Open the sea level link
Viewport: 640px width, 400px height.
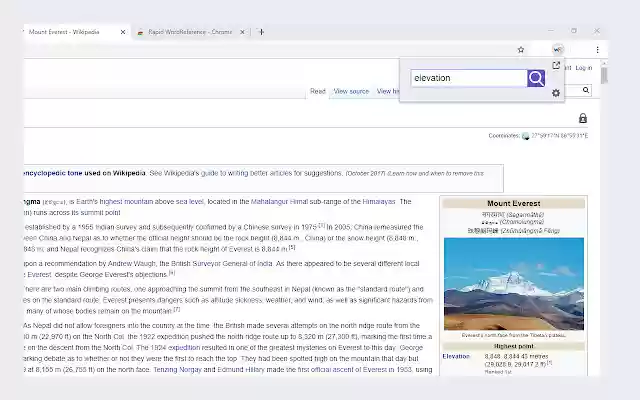point(189,202)
